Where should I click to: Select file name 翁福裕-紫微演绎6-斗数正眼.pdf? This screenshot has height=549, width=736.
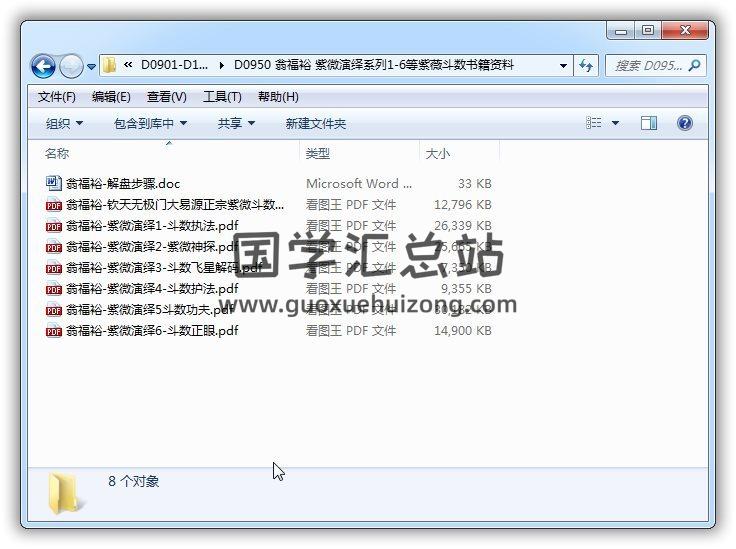tap(152, 331)
